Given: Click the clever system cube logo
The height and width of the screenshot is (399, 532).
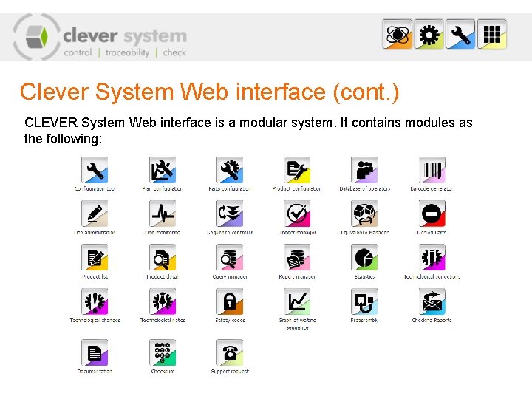Looking at the screenshot, I should (37, 37).
